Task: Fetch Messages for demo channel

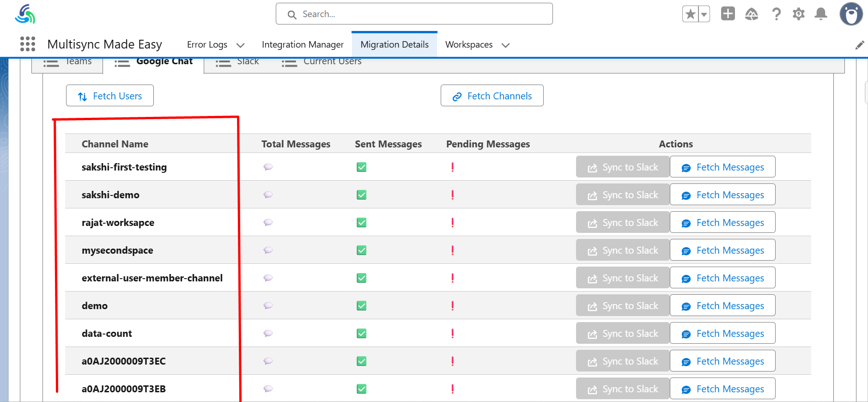Action: (722, 305)
